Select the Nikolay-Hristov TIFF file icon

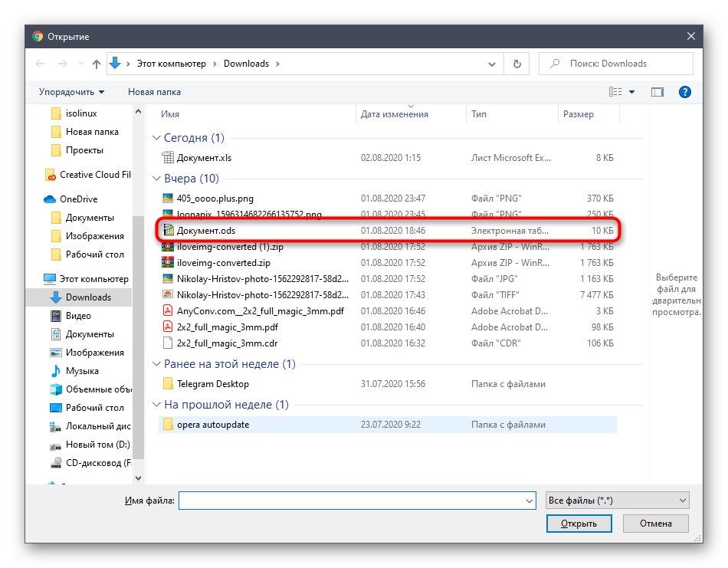point(168,295)
